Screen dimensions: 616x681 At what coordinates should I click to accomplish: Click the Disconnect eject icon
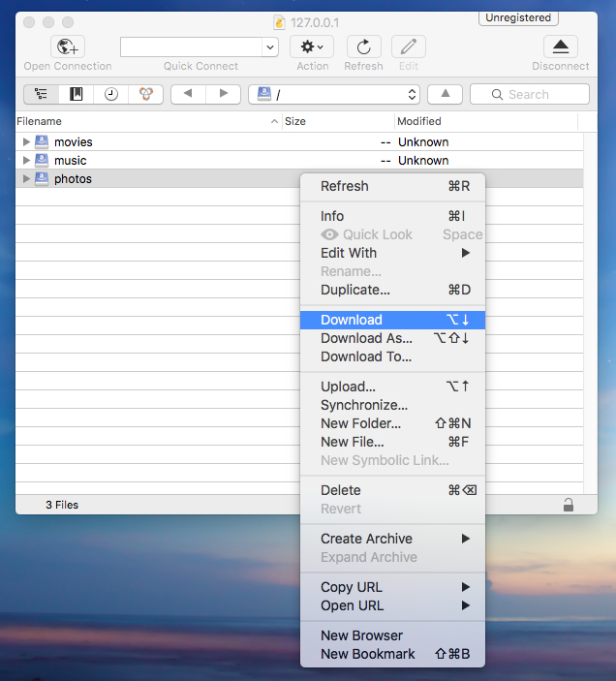pos(560,46)
